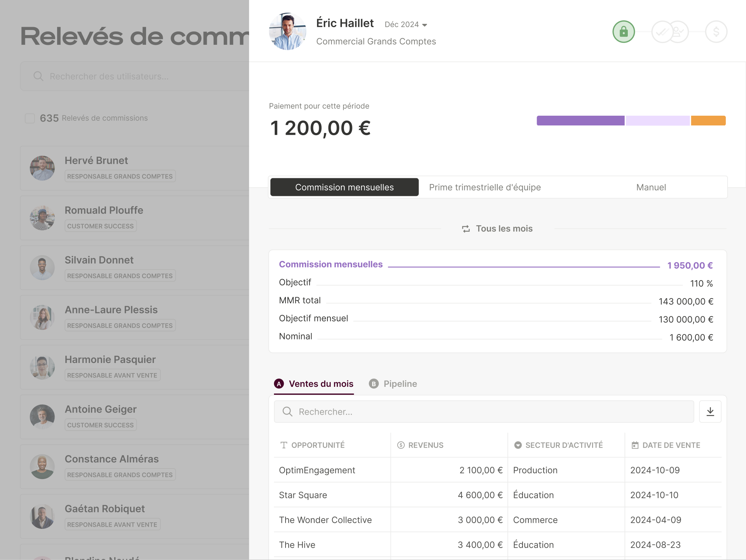Viewport: 746px width, 560px height.
Task: Click the cycle icon beside Tous les mois
Action: [x=466, y=228]
